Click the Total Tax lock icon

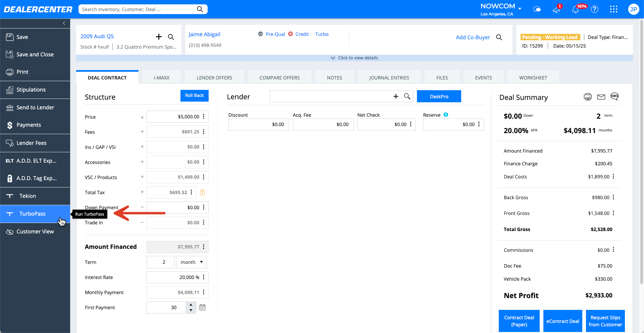[x=203, y=192]
